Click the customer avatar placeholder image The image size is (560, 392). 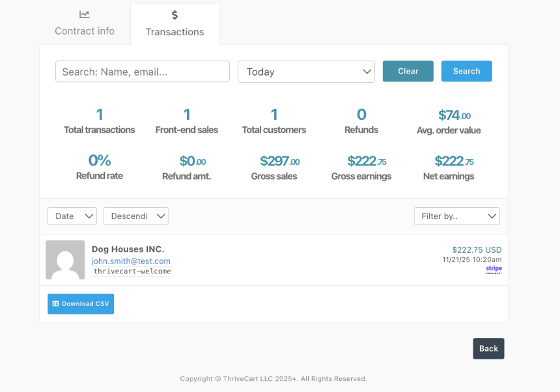[x=65, y=260]
